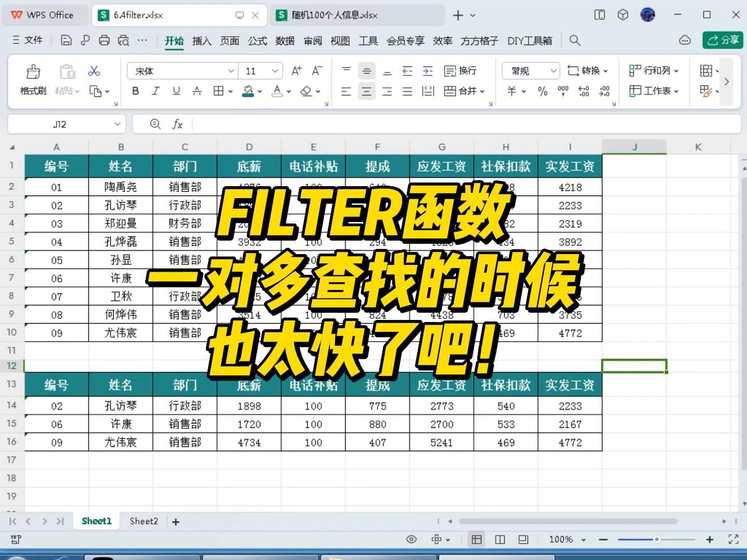Click the 分享 share button

[722, 40]
